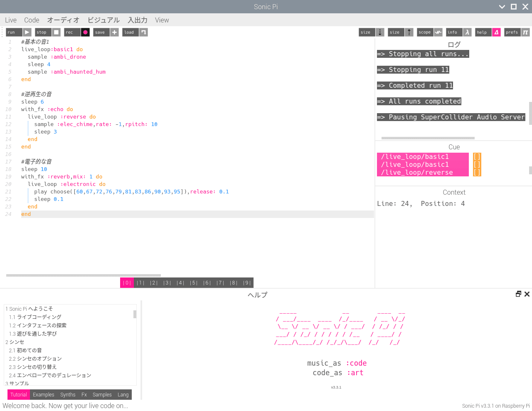This screenshot has width=532, height=411.
Task: Select the Samples help tab
Action: pos(102,395)
